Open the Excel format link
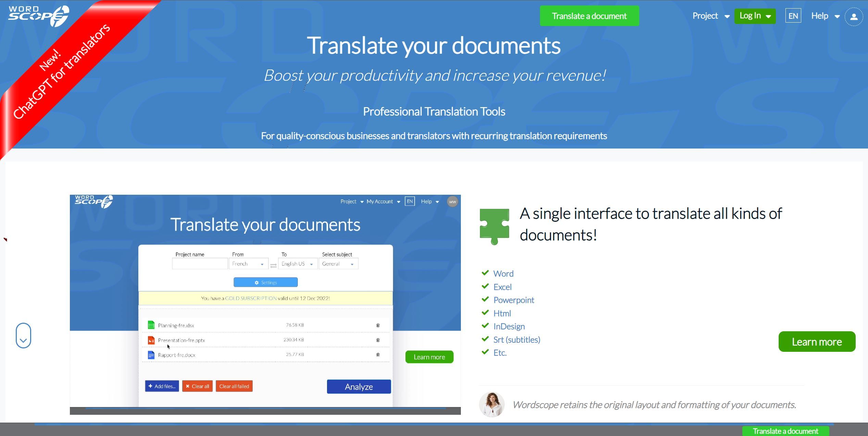This screenshot has width=868, height=436. (x=502, y=287)
